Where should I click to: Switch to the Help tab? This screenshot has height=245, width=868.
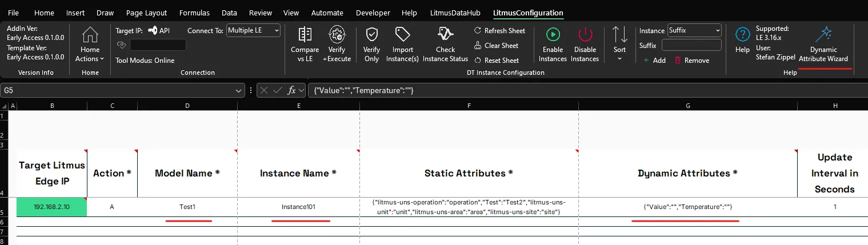click(x=409, y=13)
